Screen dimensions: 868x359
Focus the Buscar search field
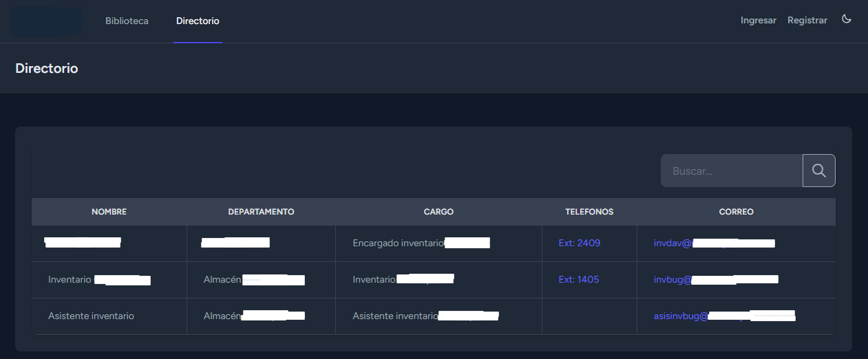[x=731, y=171]
